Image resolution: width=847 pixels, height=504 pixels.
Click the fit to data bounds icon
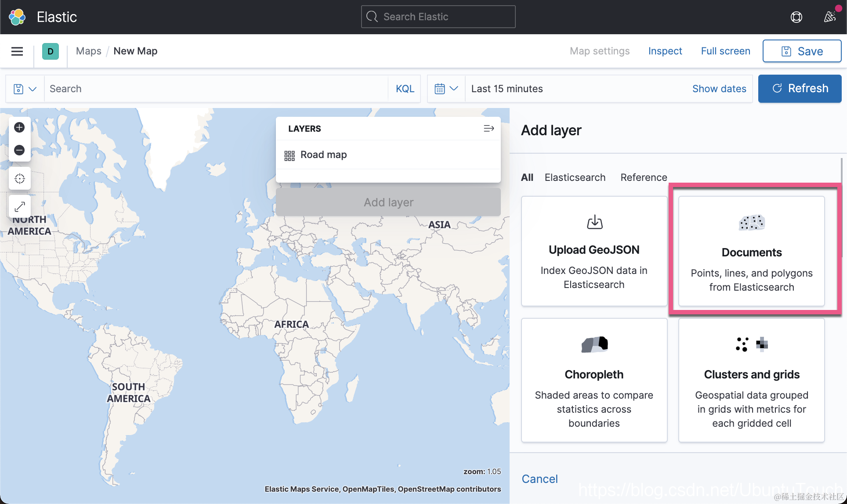19,179
